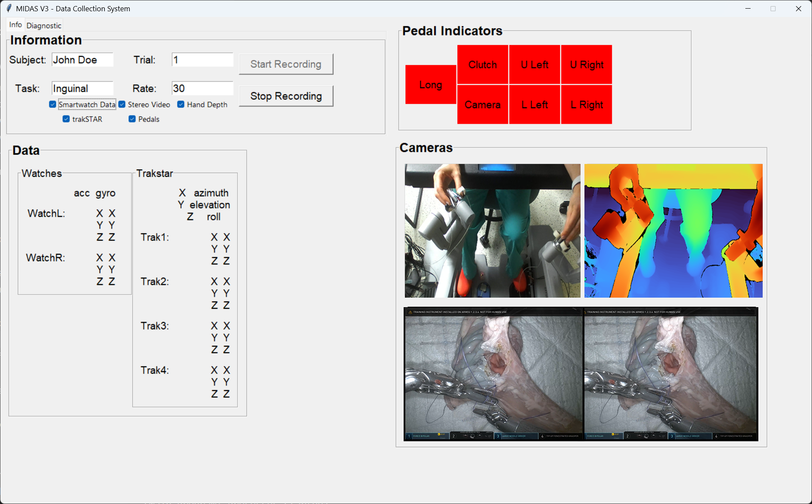Click the stereo endoscope video feed
The width and height of the screenshot is (812, 504).
point(581,374)
